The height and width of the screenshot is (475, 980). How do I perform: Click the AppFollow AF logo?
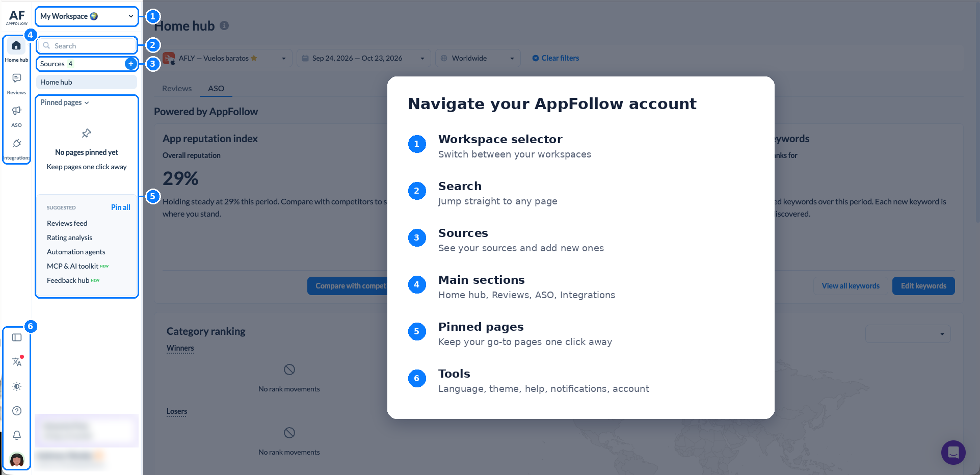coord(17,17)
